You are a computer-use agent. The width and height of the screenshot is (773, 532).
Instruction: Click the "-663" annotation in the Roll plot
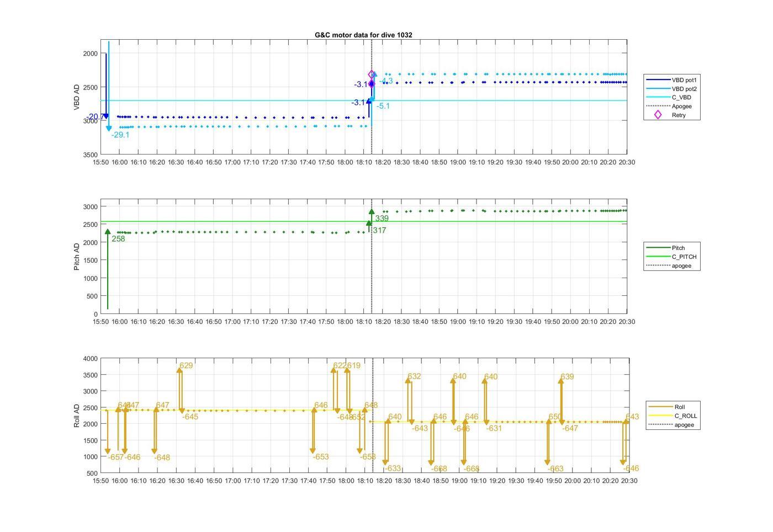555,469
